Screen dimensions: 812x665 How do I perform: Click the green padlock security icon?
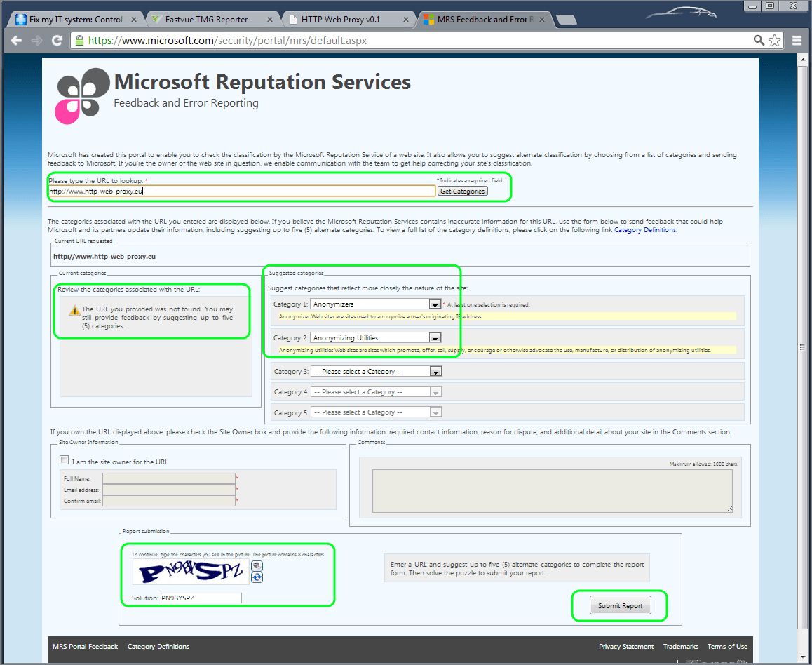tap(79, 41)
